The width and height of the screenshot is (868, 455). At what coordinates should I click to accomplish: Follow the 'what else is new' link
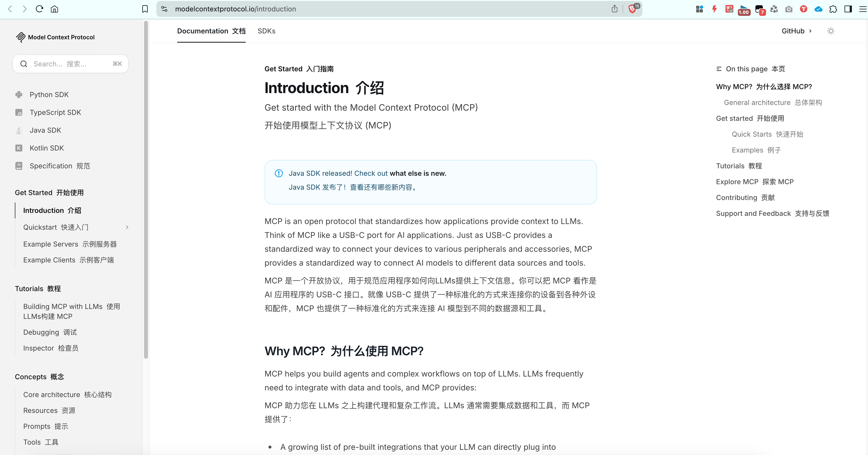pyautogui.click(x=418, y=173)
